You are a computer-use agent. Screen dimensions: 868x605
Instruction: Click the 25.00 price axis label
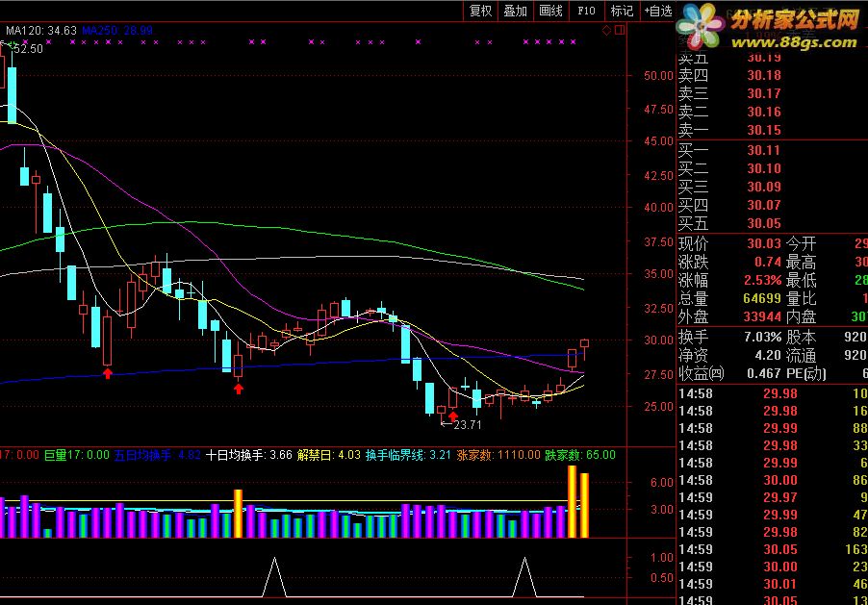[658, 406]
